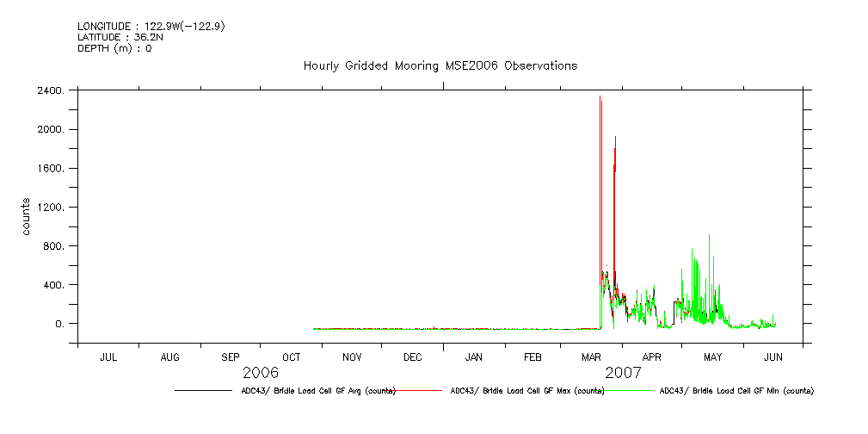Choose the JUN month label on the time axis
The height and width of the screenshot is (434, 868).
tap(773, 356)
